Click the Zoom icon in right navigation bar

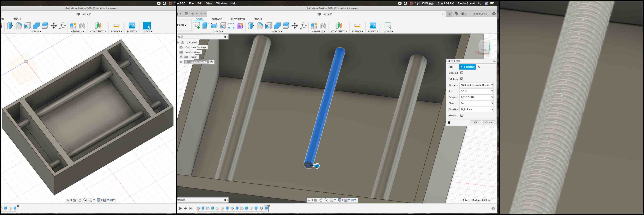(x=326, y=200)
